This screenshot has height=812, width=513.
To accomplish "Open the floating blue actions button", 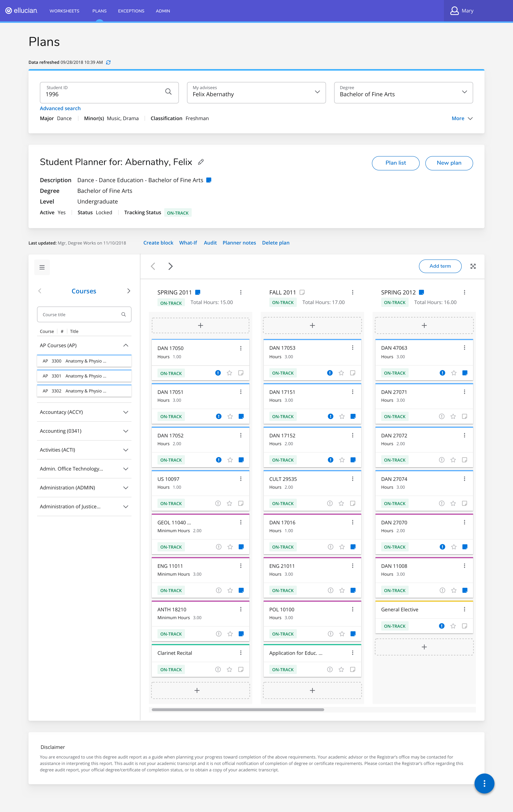I will point(484,783).
